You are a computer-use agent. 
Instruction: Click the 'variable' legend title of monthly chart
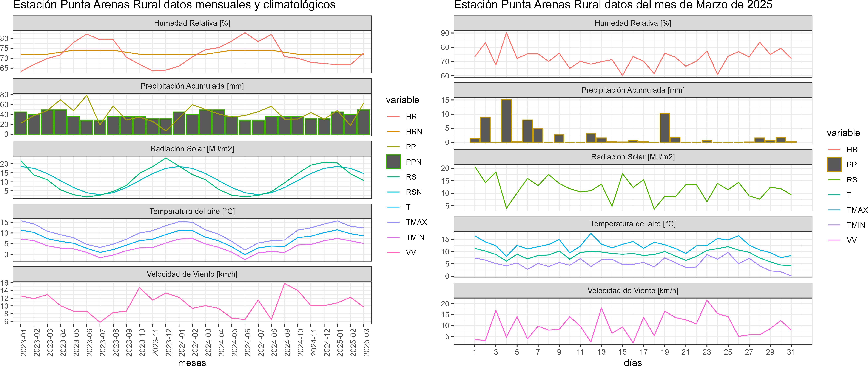click(402, 100)
